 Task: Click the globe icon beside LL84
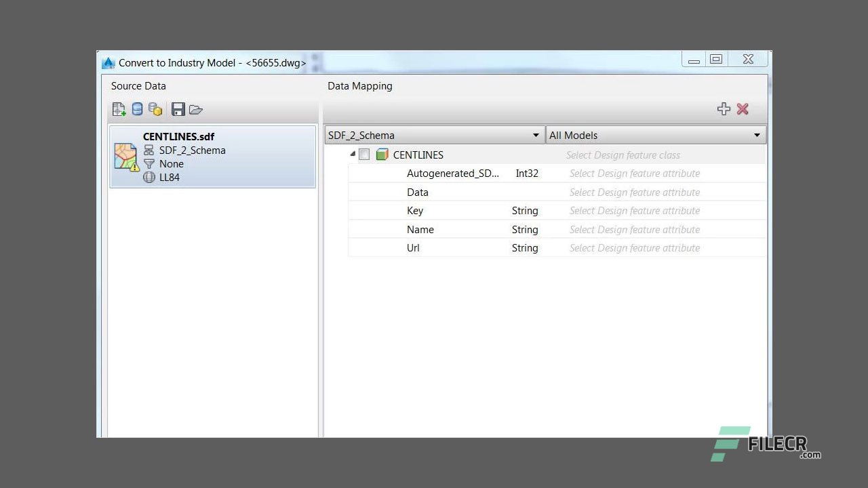coord(149,178)
